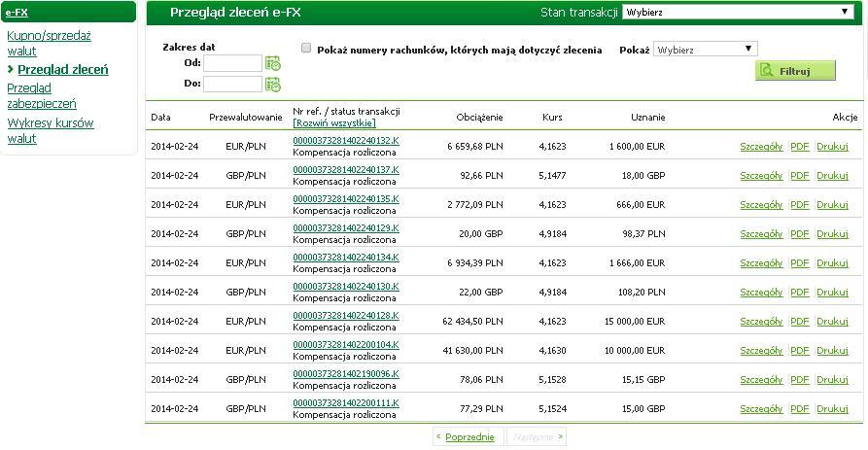Download PDF for 6 934,39 PLN row

pos(799,263)
